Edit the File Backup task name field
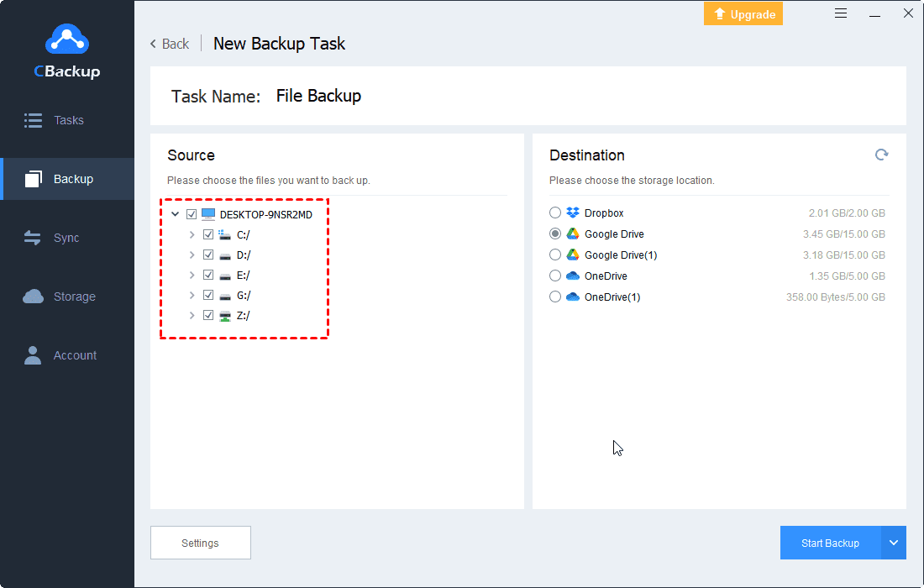Viewport: 924px width, 588px height. point(319,96)
